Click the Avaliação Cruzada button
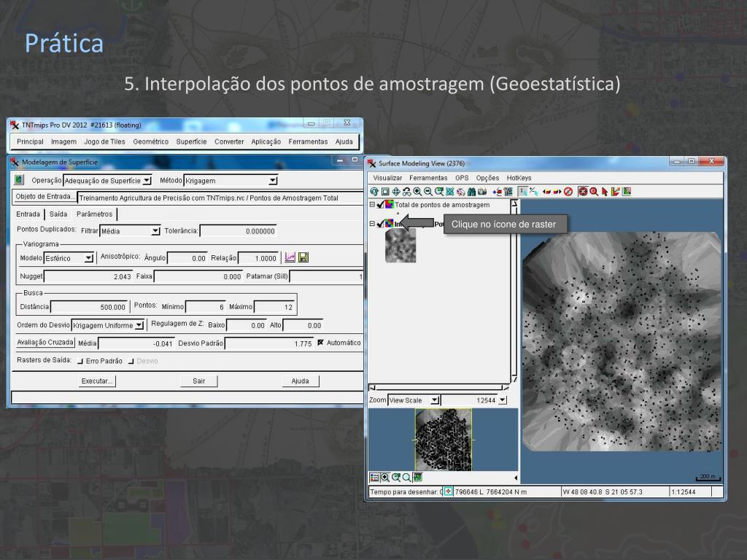 pyautogui.click(x=45, y=343)
